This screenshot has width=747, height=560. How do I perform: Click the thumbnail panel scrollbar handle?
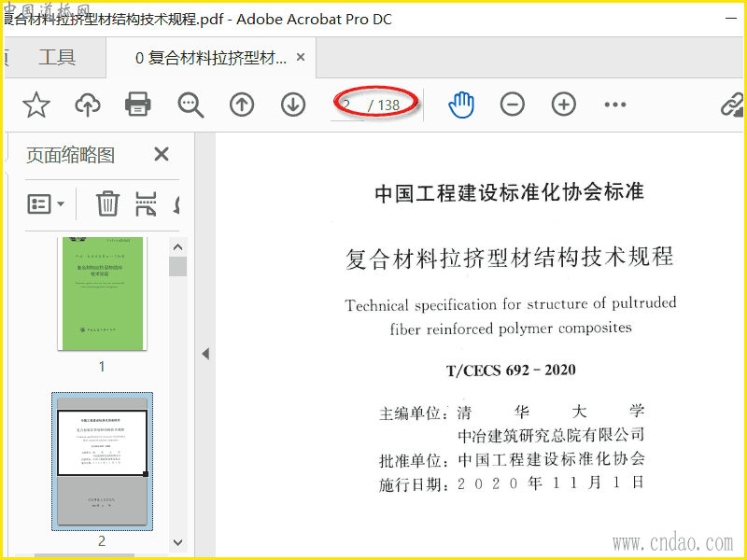(x=177, y=267)
